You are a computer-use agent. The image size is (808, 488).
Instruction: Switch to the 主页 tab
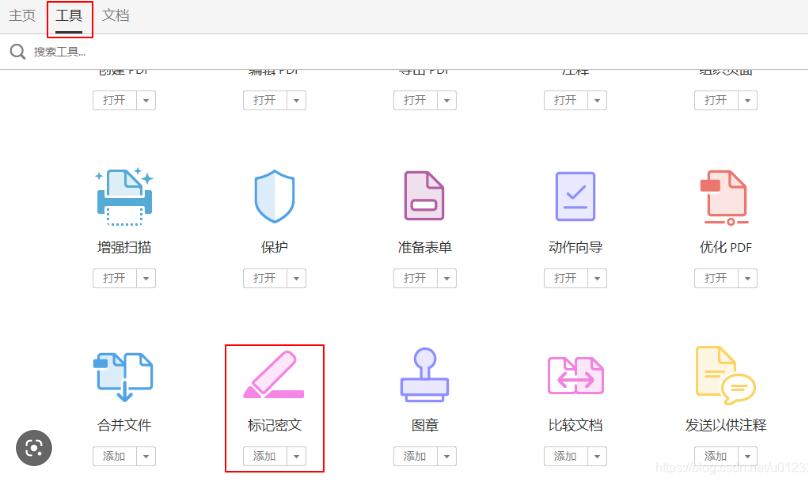(22, 15)
